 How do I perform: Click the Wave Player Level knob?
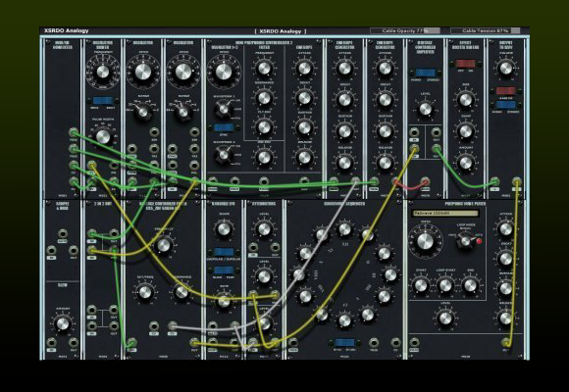445,318
